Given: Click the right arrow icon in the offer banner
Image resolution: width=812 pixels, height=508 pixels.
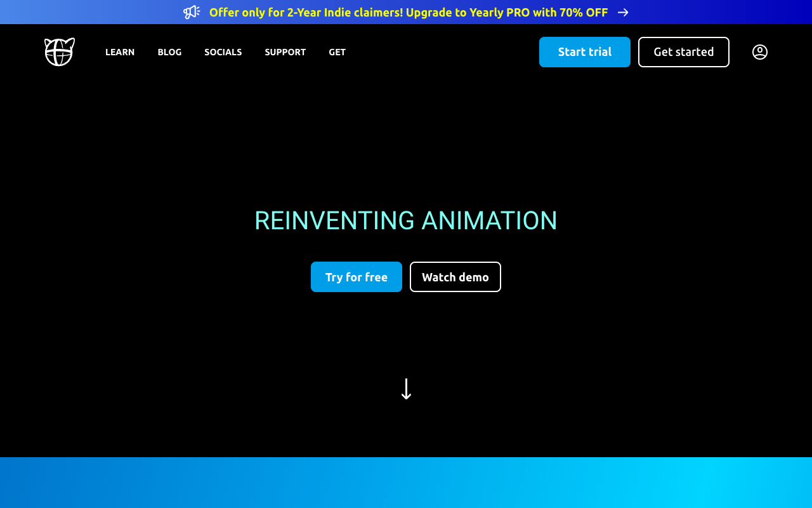Looking at the screenshot, I should (623, 12).
